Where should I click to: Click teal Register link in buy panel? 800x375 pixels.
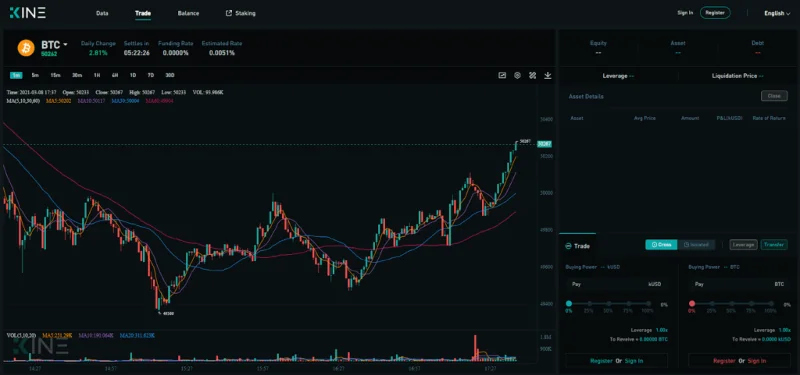601,361
